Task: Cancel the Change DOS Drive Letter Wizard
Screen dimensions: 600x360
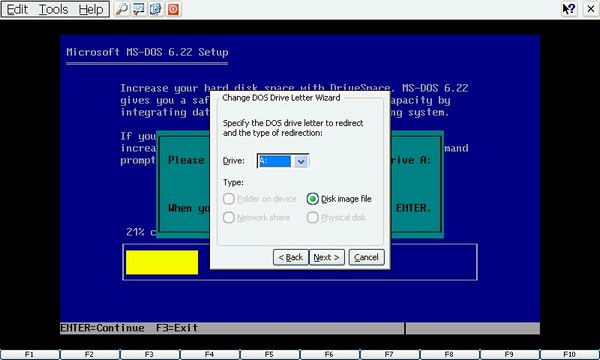Action: pyautogui.click(x=366, y=257)
